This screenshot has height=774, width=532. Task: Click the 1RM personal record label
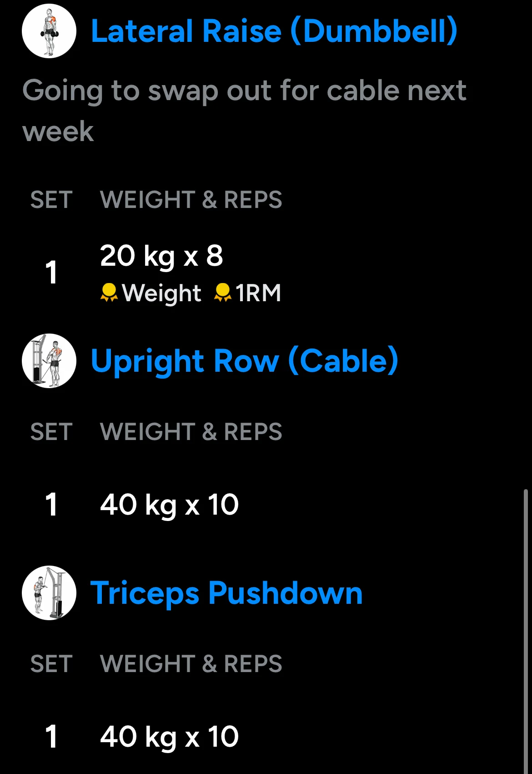point(258,293)
